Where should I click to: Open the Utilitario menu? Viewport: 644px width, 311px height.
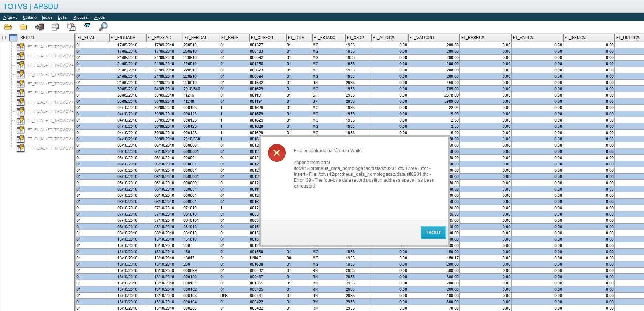click(30, 17)
